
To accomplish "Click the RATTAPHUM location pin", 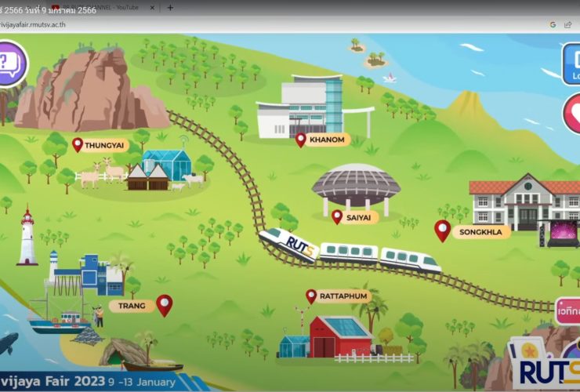I will (311, 296).
